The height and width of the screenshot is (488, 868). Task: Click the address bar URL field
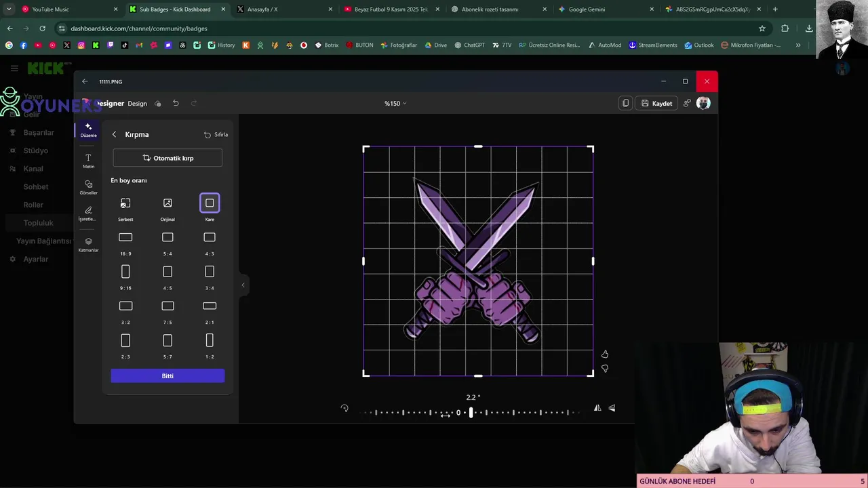[407, 28]
